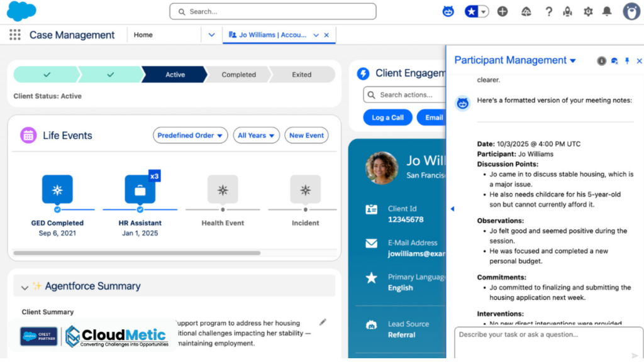The image size is (644, 362).
Task: Click the global Add plus icon
Action: [x=503, y=11]
